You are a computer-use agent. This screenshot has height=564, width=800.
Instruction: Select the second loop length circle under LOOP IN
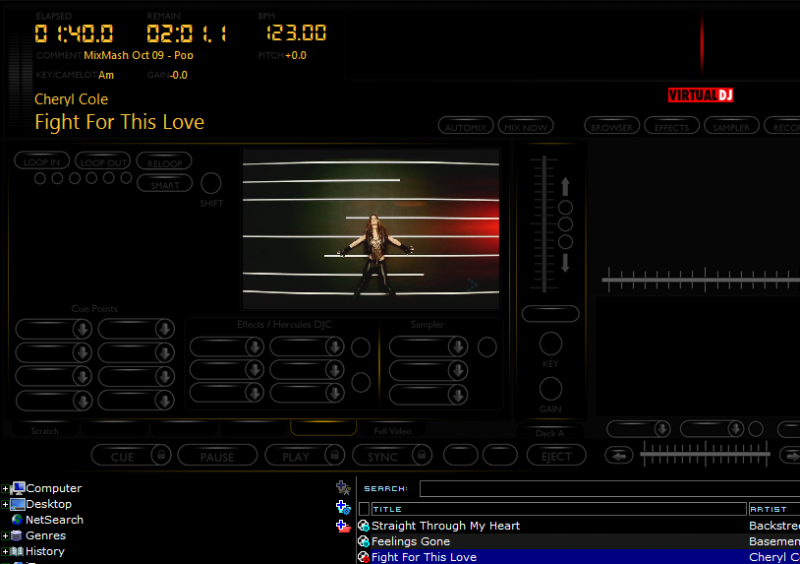coord(57,178)
